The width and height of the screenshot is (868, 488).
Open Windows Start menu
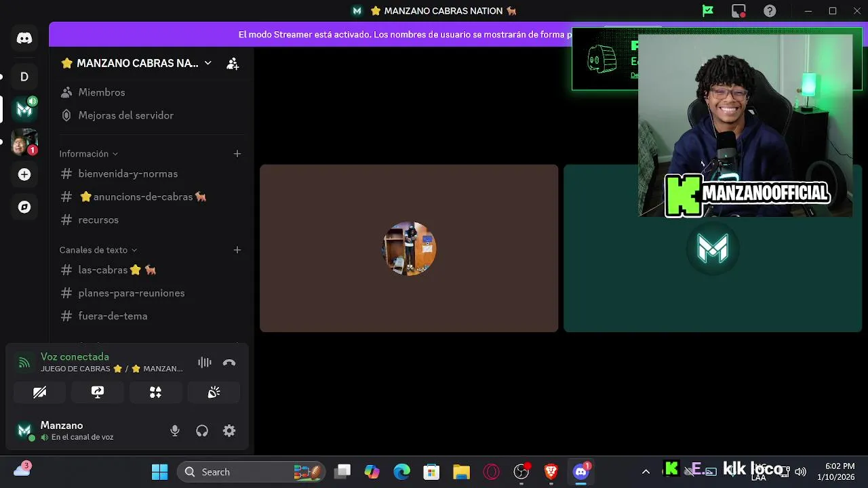point(159,472)
